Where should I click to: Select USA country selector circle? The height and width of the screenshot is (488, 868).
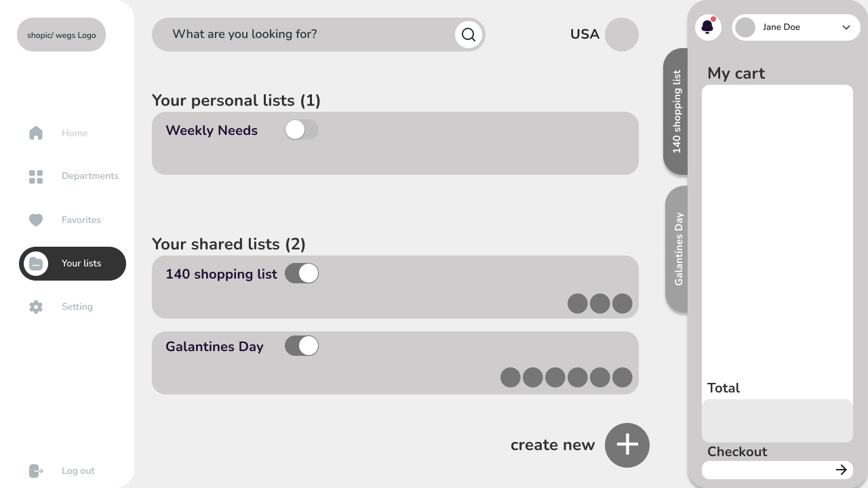click(x=621, y=35)
